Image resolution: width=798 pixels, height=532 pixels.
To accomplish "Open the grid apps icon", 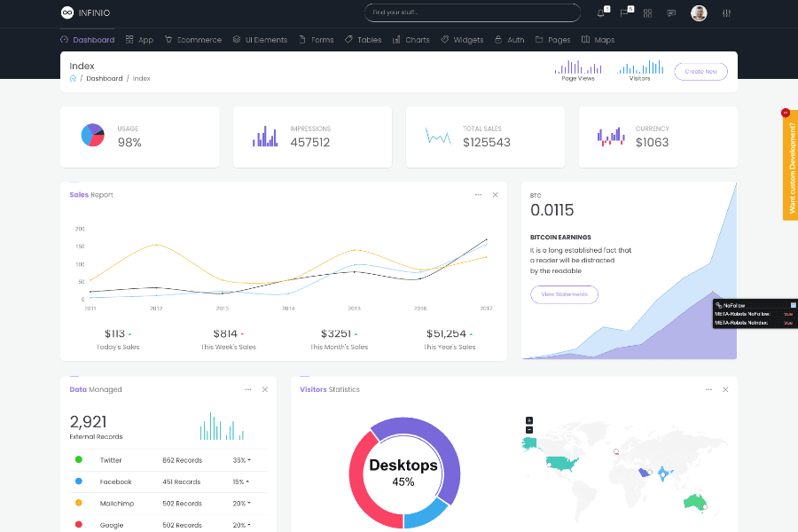I will coord(647,12).
